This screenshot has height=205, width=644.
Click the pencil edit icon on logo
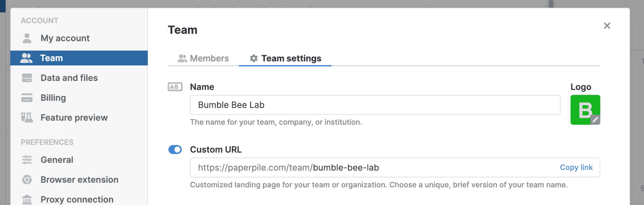click(595, 120)
